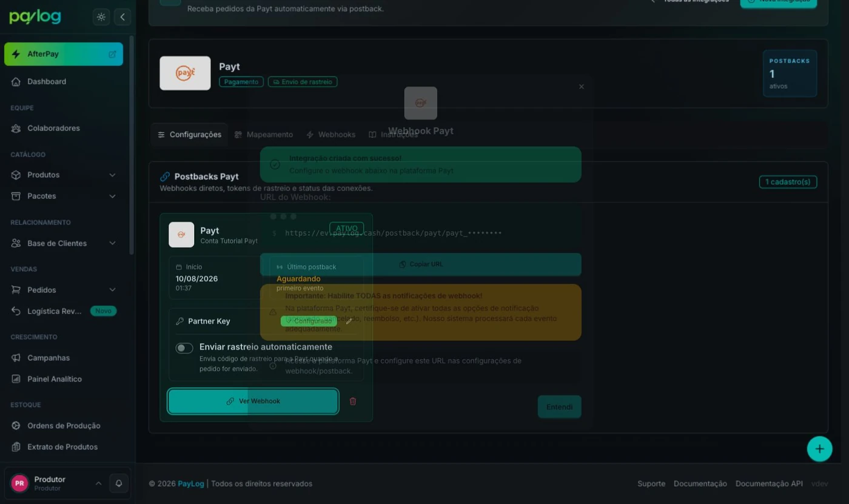
Task: Open the AfterPay menu item
Action: pyautogui.click(x=64, y=54)
